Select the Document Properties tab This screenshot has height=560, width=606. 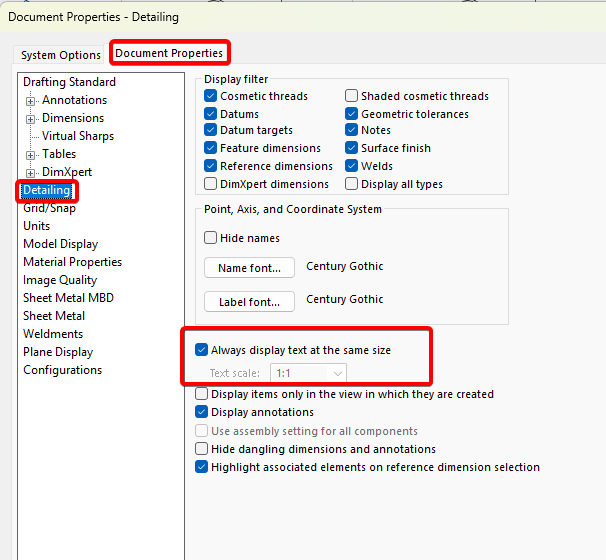(169, 53)
